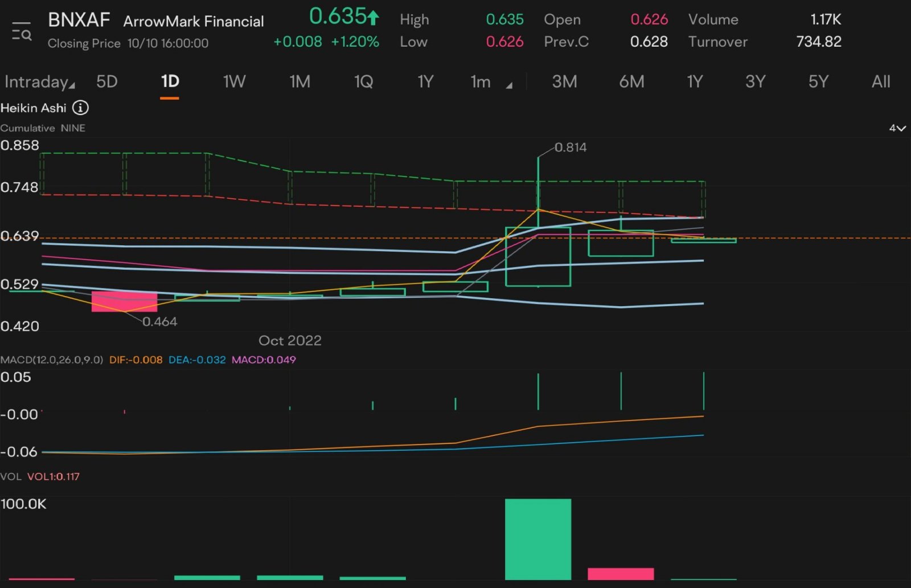
Task: Select the short red volume bar
Action: 621,574
